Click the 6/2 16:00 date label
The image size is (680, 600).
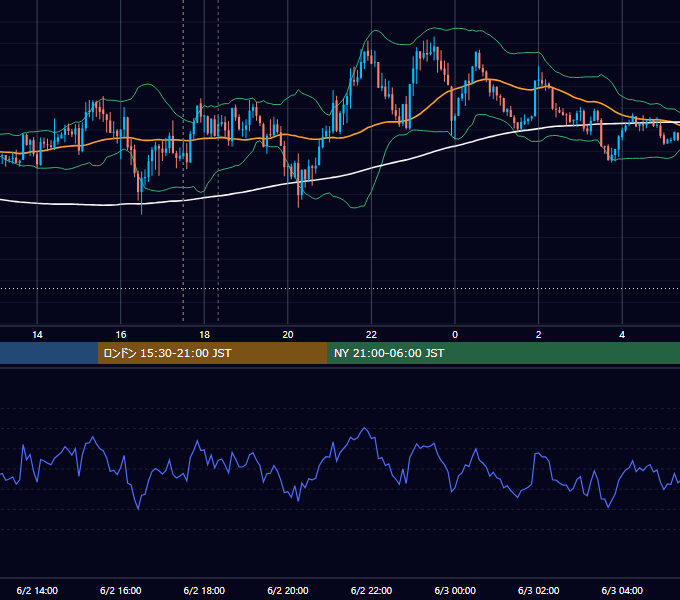(121, 590)
